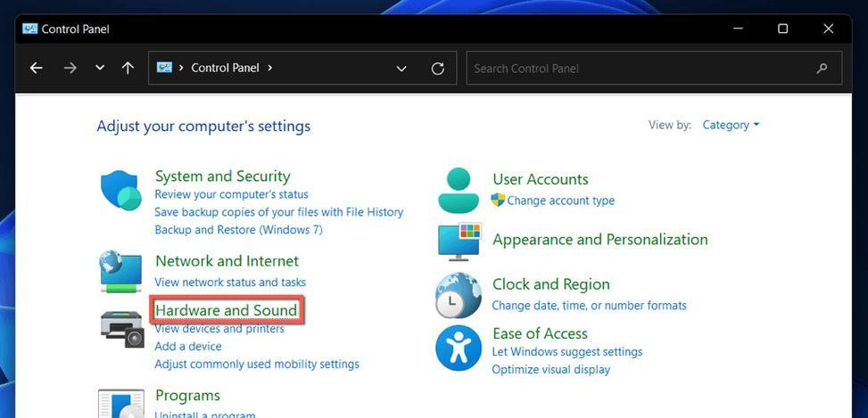Expand the address bar history dropdown
868x418 pixels.
click(x=401, y=69)
